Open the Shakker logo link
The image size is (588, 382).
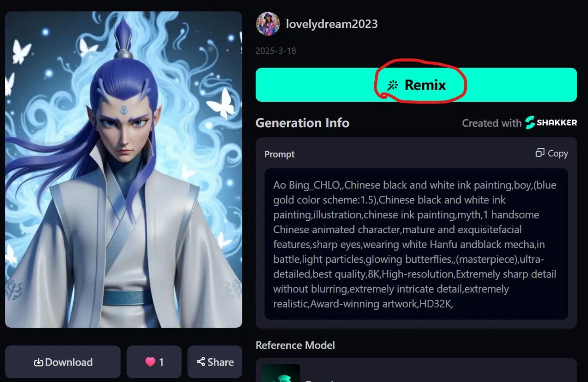pos(551,122)
